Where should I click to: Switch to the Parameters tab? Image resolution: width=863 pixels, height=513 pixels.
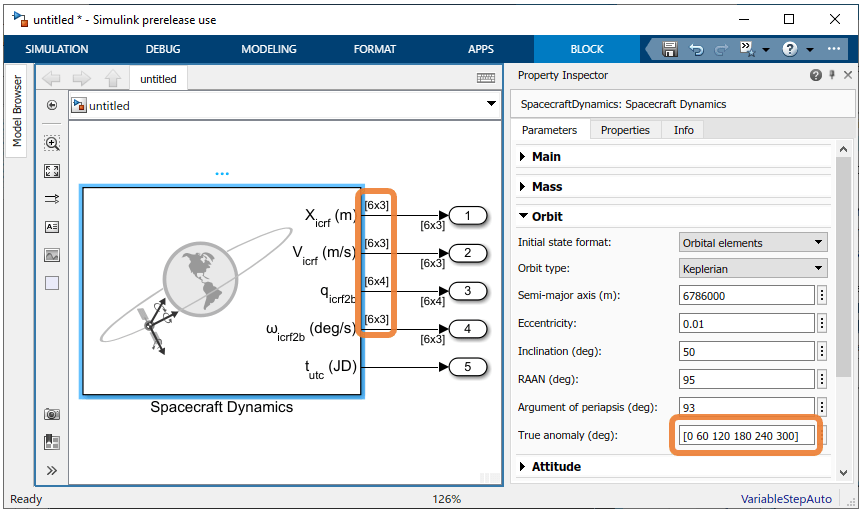tap(549, 130)
